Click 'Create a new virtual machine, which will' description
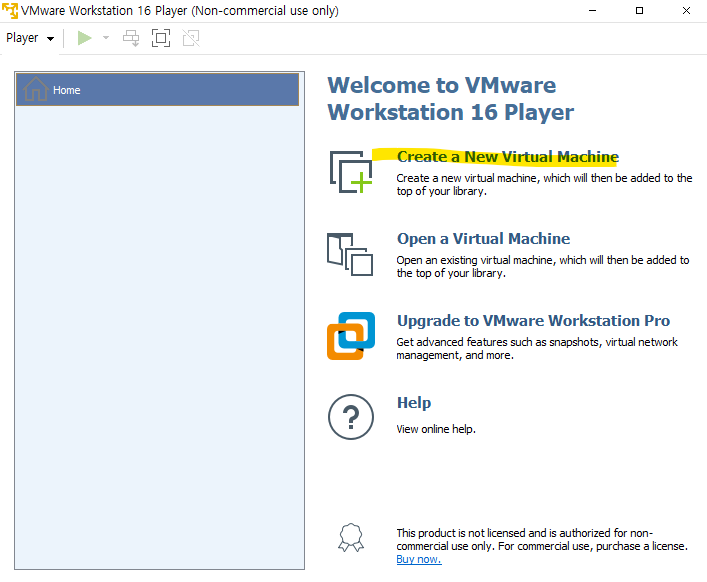 coord(544,184)
